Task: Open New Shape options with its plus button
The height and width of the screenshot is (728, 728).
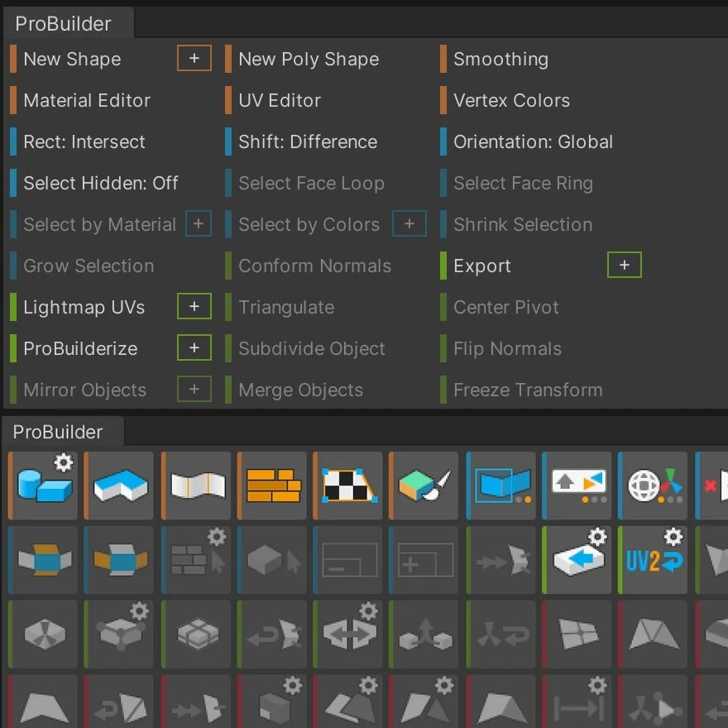Action: coord(194,58)
